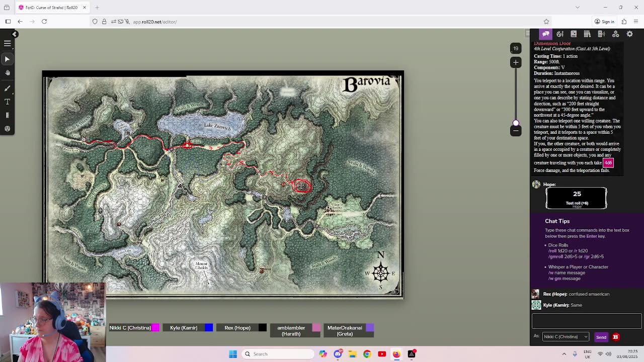Toggle the chat panel sidebar handle
The height and width of the screenshot is (362, 644).
tap(527, 34)
